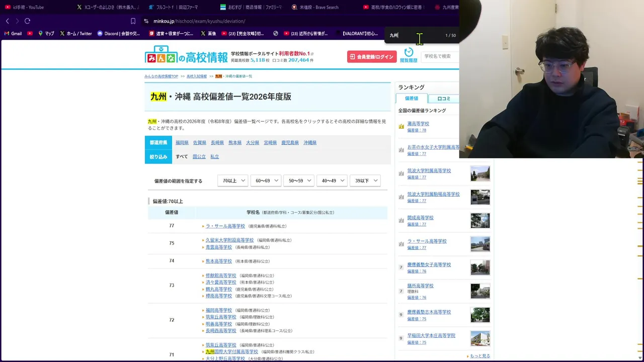
Task: Click the 会員登録/ログイン button
Action: pyautogui.click(x=372, y=57)
